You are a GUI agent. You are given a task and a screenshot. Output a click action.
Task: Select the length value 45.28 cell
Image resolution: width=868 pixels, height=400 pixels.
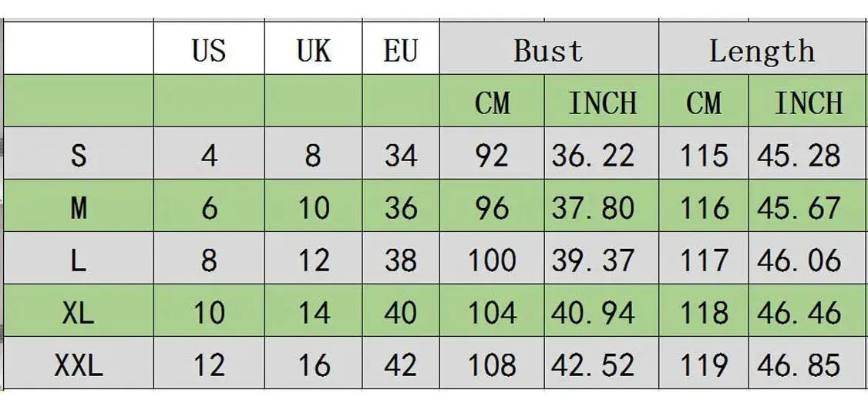point(808,153)
